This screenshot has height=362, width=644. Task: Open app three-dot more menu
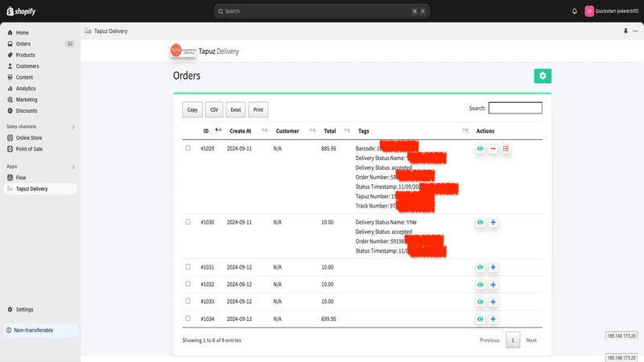635,31
